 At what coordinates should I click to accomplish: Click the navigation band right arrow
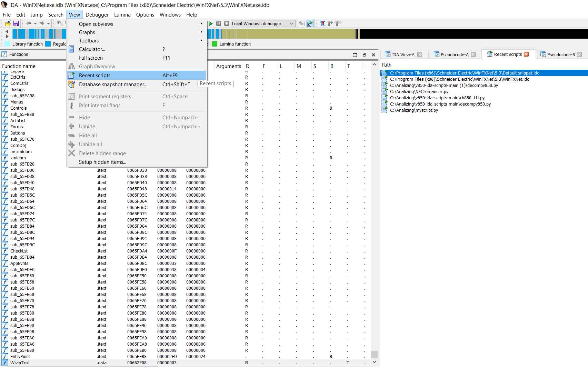click(x=7, y=36)
